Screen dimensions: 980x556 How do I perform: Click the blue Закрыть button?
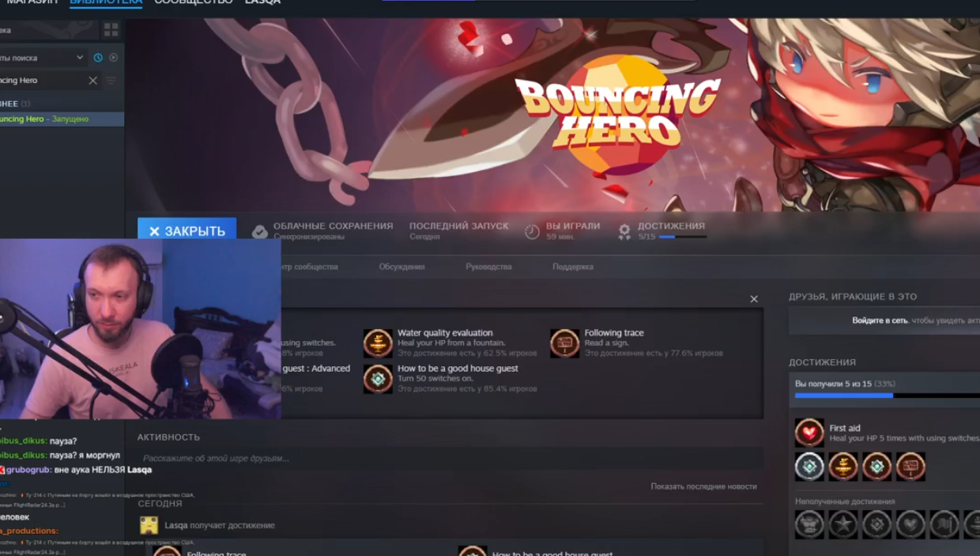[187, 231]
